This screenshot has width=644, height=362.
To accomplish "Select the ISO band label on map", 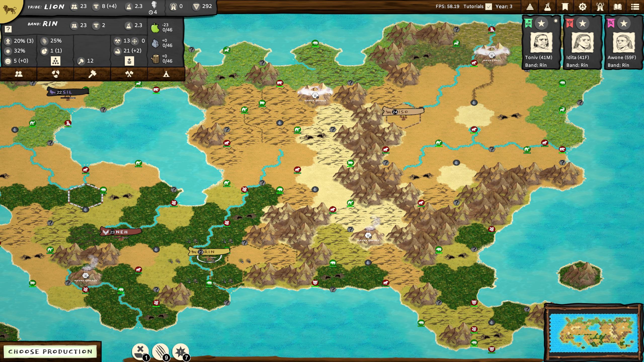I will point(403,112).
